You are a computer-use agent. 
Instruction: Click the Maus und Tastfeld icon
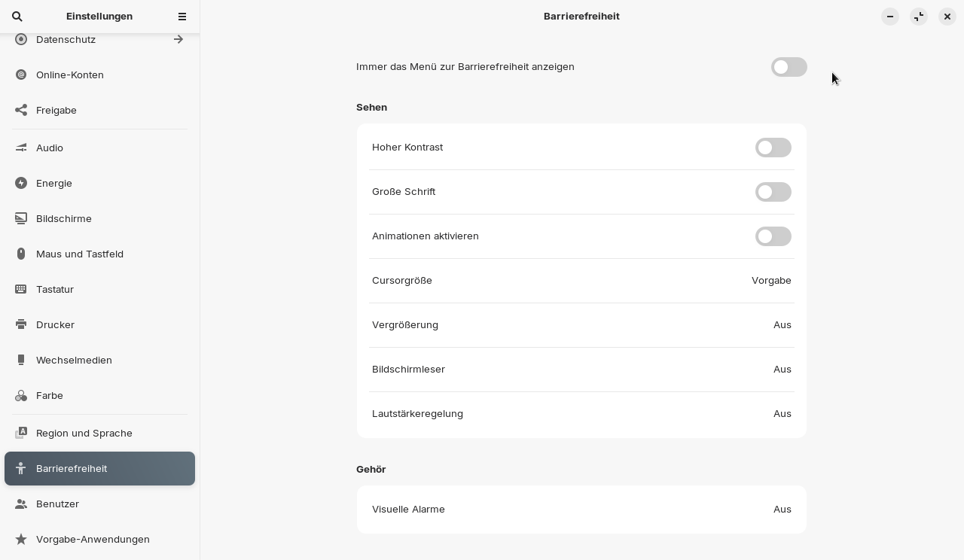click(x=20, y=254)
